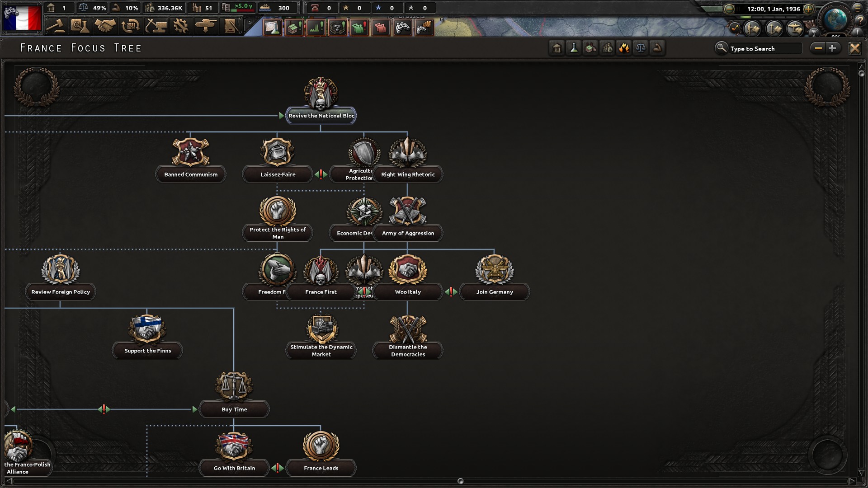
Task: Choose the Join Germany focus
Action: point(495,277)
